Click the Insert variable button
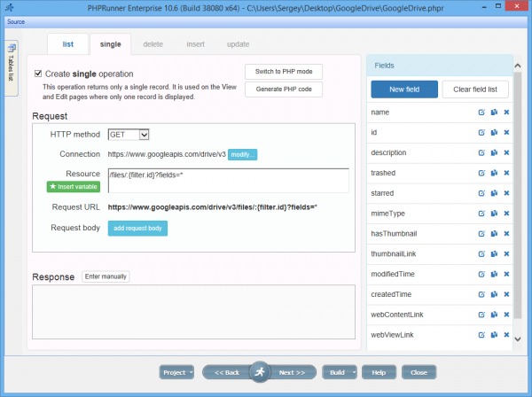Image resolution: width=532 pixels, height=397 pixels. pos(74,186)
